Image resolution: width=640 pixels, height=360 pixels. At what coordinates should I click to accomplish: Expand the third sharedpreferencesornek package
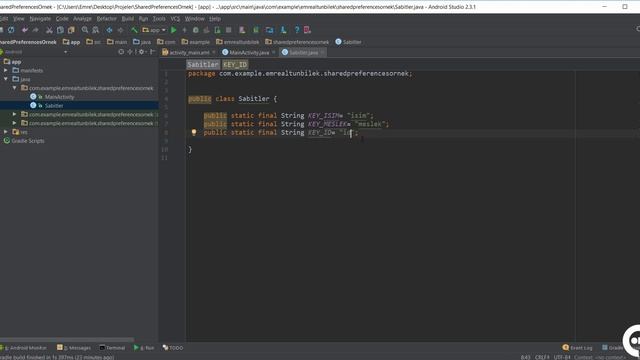(14, 123)
